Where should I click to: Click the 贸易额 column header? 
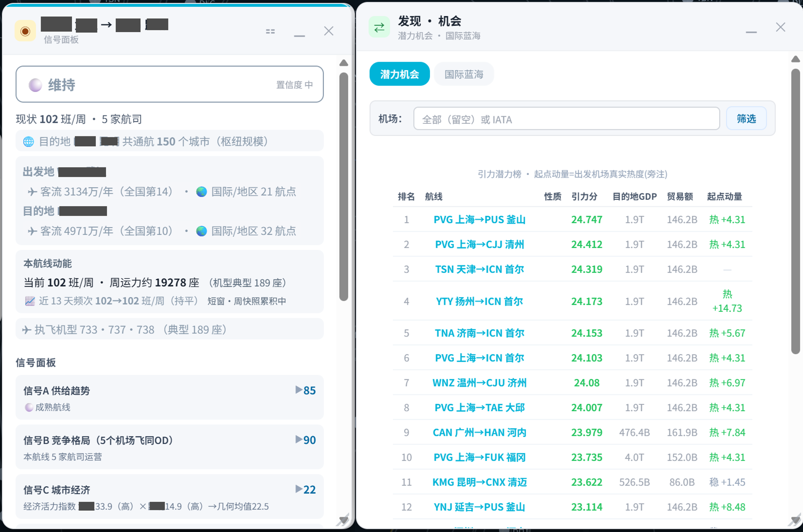pyautogui.click(x=680, y=197)
